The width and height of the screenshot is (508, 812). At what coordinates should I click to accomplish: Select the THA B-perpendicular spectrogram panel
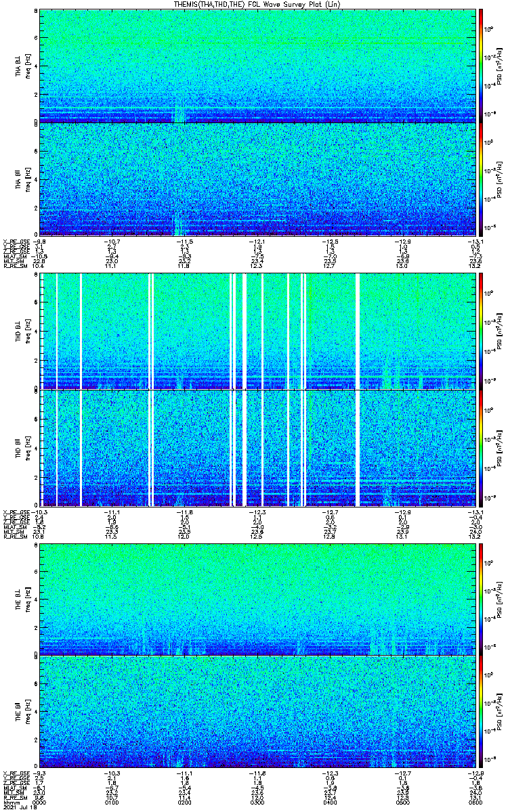[256, 66]
